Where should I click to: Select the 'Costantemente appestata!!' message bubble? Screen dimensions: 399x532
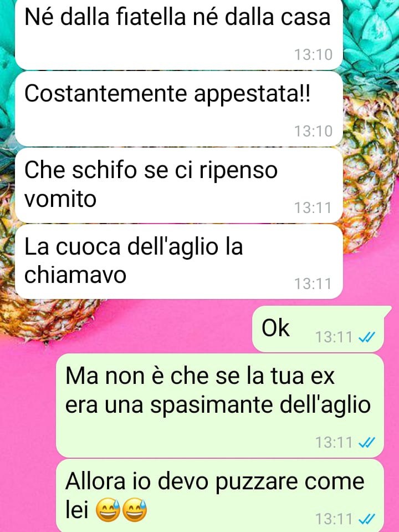[x=178, y=109]
